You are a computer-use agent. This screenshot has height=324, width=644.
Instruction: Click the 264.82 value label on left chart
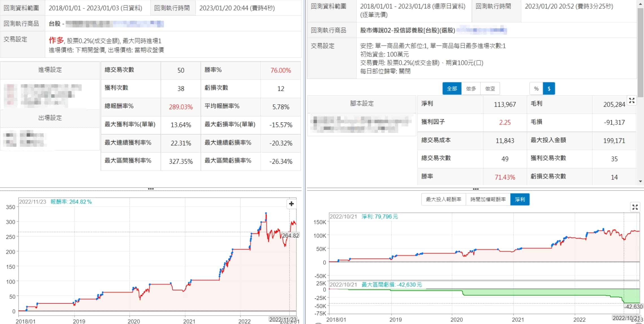tap(290, 235)
